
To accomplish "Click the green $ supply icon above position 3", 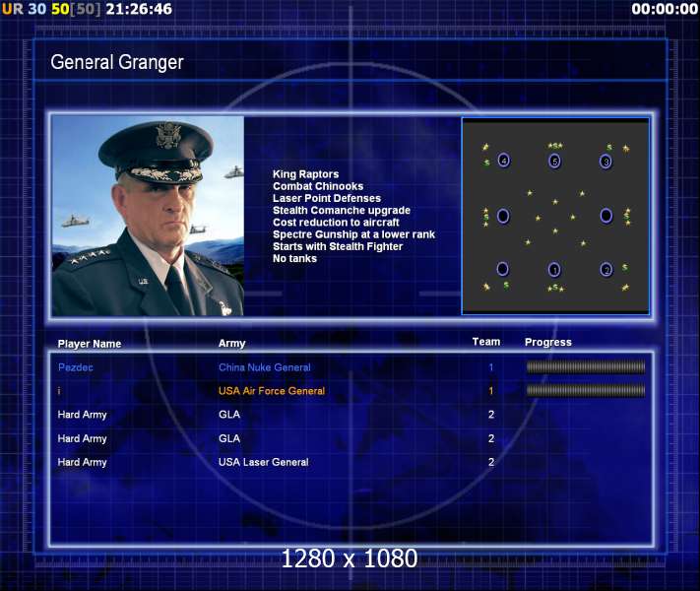I will [x=609, y=148].
